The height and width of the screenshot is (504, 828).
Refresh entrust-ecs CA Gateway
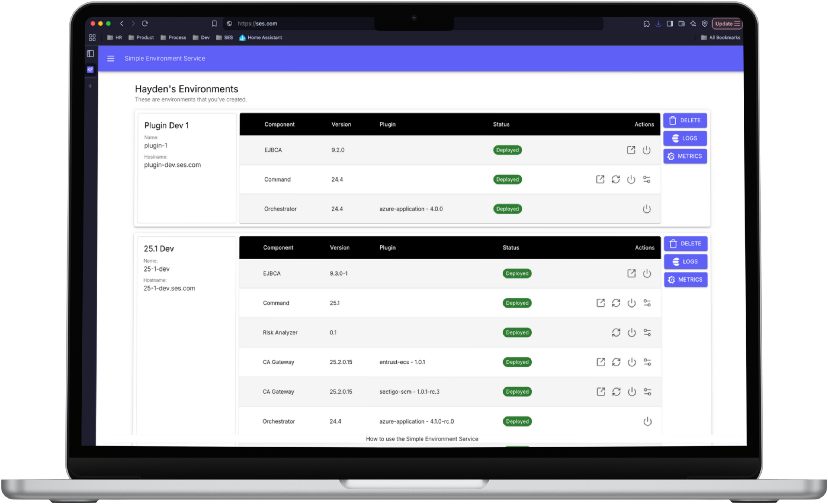tap(616, 362)
